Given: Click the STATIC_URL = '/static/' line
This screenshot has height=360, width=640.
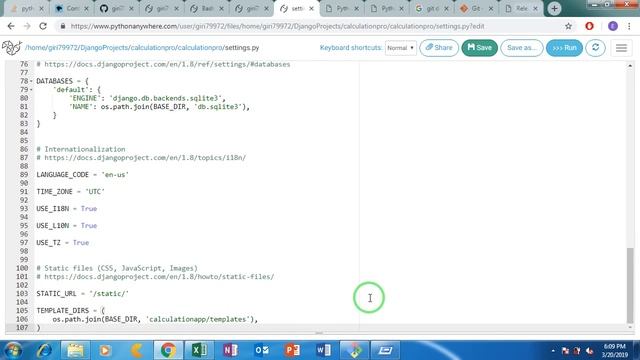Looking at the screenshot, I should tap(82, 293).
